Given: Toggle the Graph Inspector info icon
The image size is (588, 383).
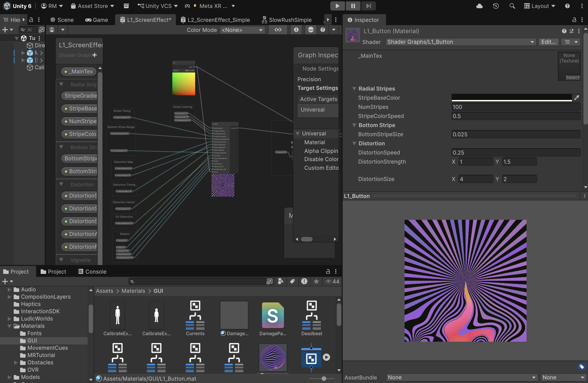Looking at the screenshot, I should [x=296, y=30].
